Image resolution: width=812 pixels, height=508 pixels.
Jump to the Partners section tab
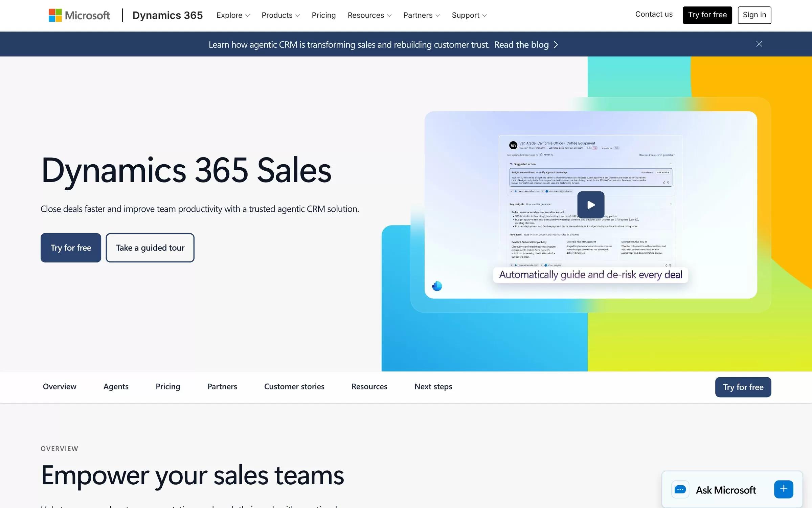(222, 386)
